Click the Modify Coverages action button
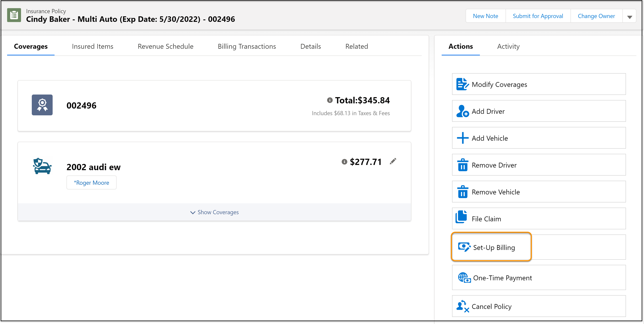 (x=539, y=84)
